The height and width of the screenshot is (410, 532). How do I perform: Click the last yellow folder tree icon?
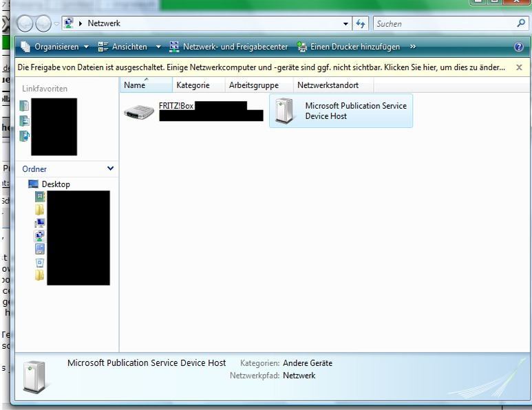[39, 275]
